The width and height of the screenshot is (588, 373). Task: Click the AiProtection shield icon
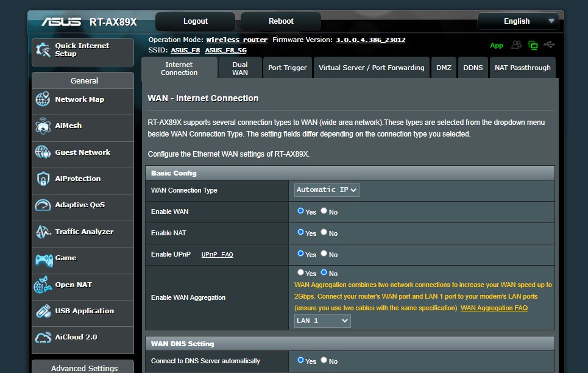click(43, 179)
